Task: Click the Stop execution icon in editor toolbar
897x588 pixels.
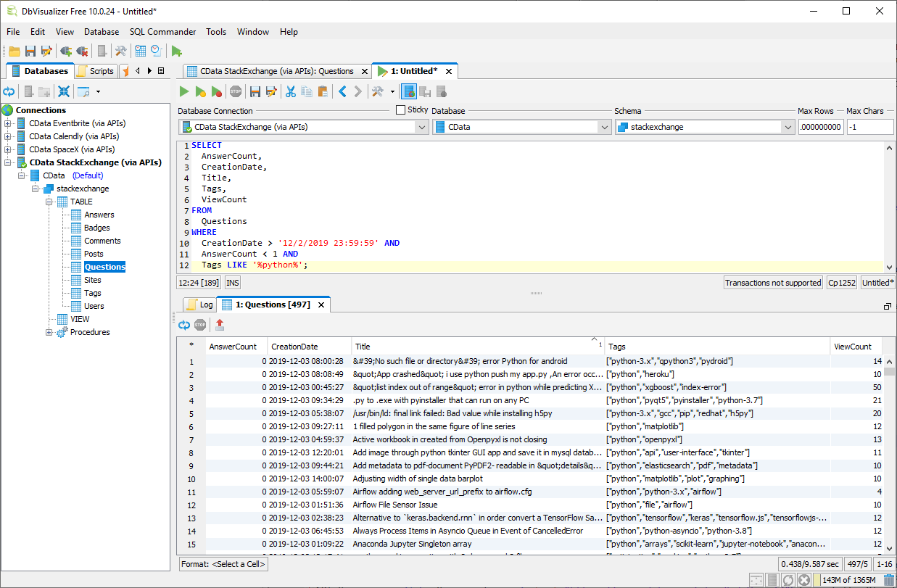Action: (x=235, y=91)
